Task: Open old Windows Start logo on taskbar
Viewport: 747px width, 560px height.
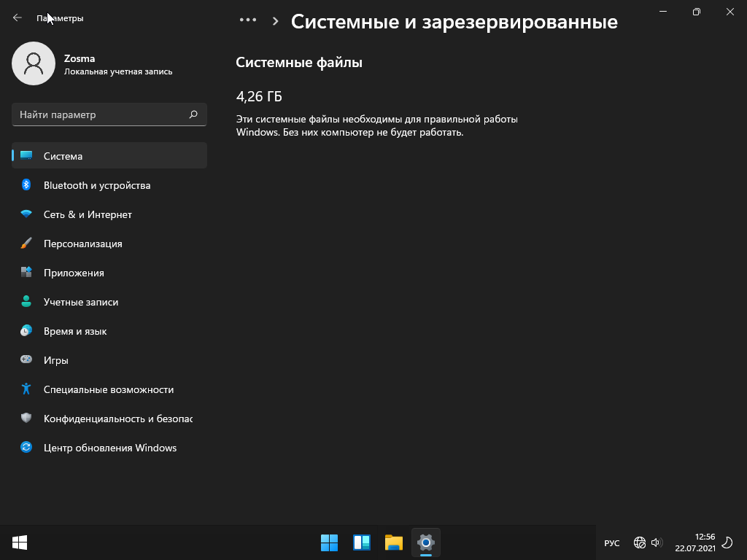Action: tap(20, 542)
